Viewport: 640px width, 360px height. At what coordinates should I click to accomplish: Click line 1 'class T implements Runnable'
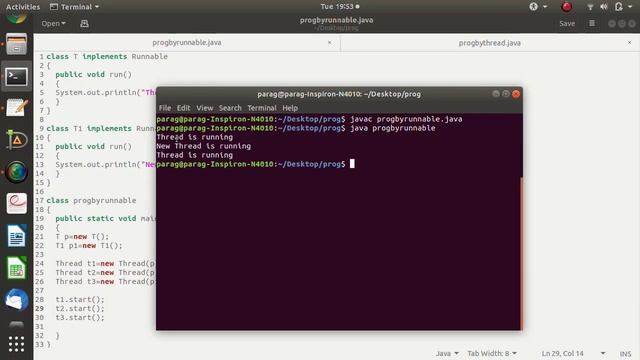(107, 56)
